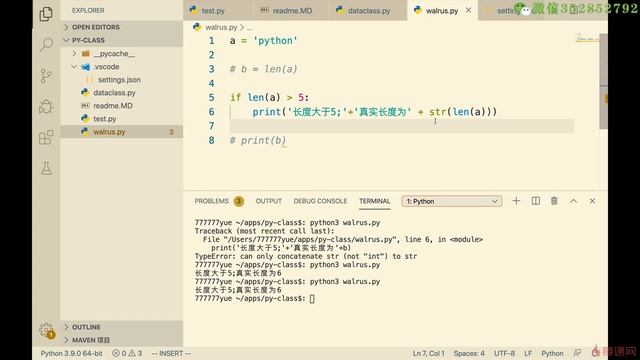Close the walrus.py editor tab
Screen dimensions: 640x360
tap(469, 10)
